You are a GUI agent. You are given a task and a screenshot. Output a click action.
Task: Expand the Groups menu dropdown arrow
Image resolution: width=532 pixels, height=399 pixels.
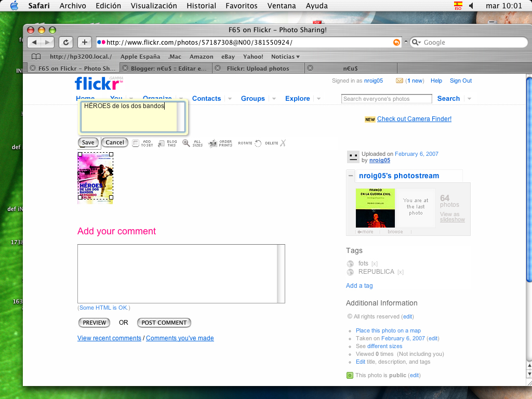click(x=274, y=99)
